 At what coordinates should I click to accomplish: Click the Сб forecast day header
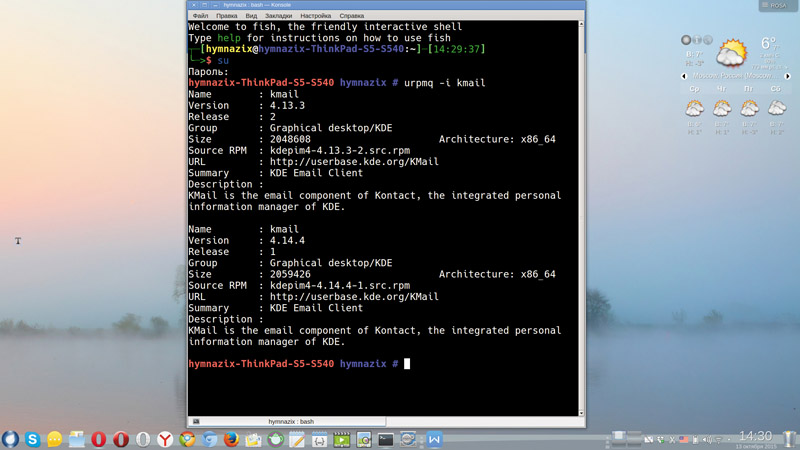tap(776, 89)
